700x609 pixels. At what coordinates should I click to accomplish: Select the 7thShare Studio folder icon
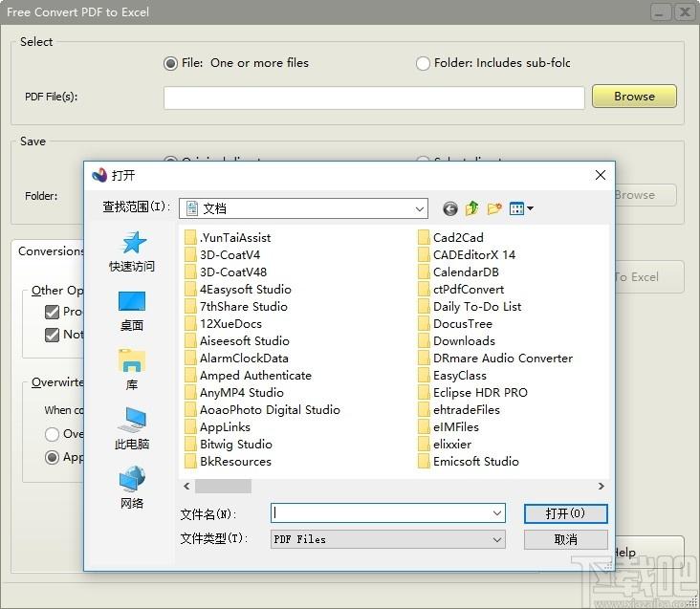pyautogui.click(x=190, y=307)
